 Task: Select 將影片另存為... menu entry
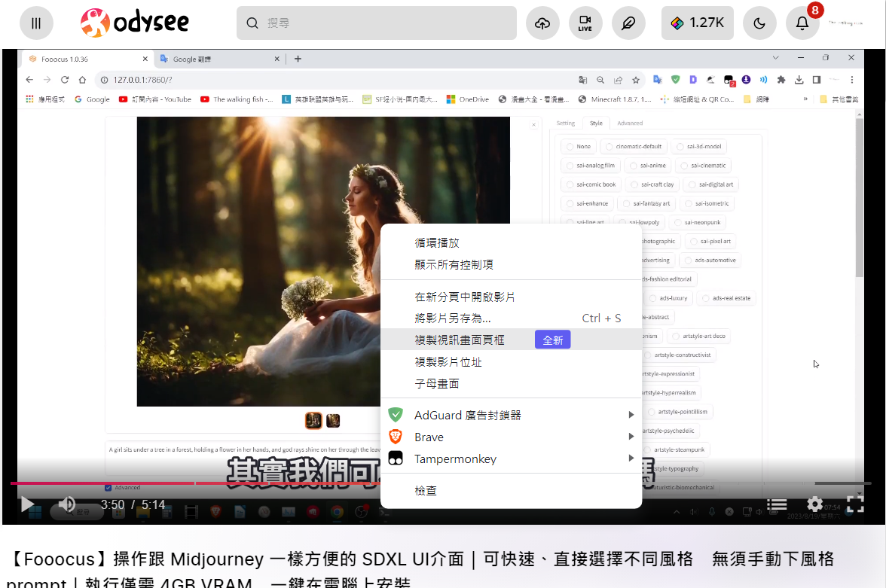(512, 318)
